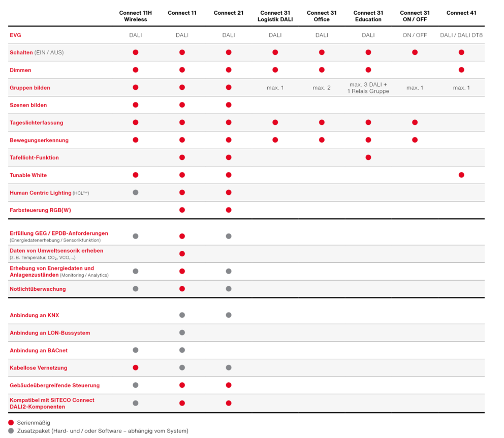
Task: Click the Gebäudeübergreifende Steuerung row label
Action: coord(54,385)
